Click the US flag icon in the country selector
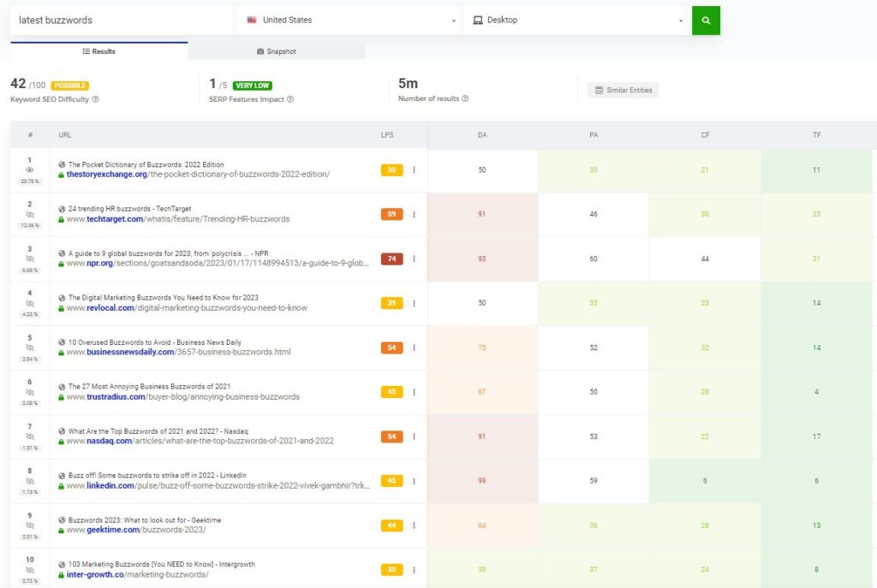This screenshot has width=877, height=588. (251, 19)
